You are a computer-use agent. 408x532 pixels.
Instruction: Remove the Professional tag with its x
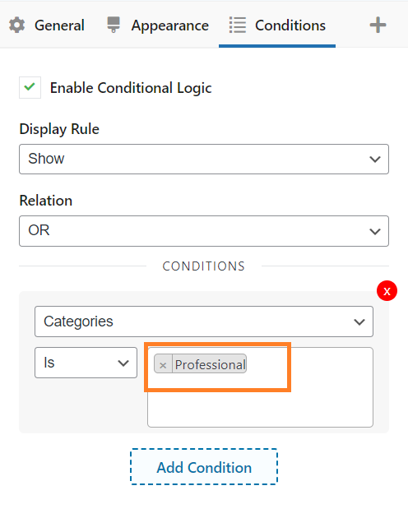tap(163, 365)
